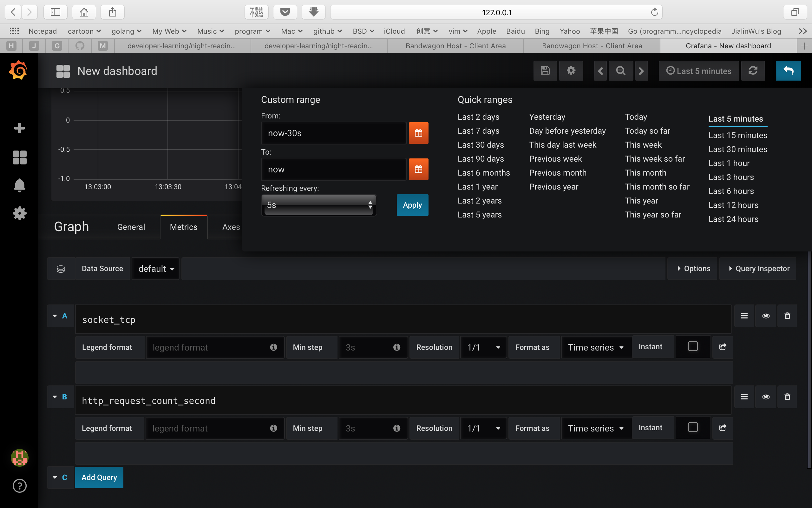
Task: Open the github bookmarks menu
Action: tap(327, 31)
